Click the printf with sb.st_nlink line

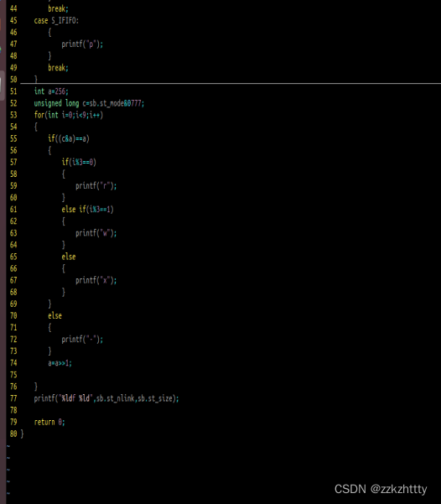point(106,398)
